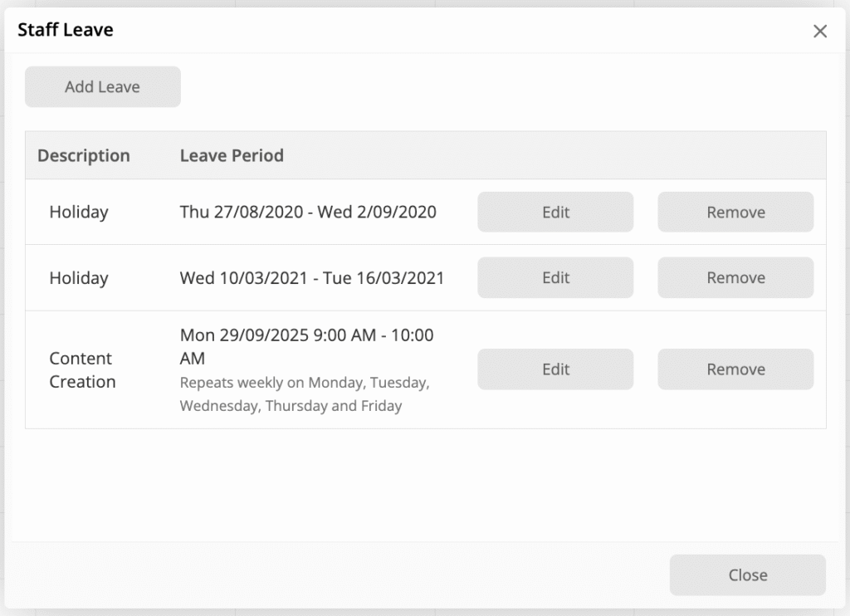This screenshot has width=850, height=616.
Task: Remove the Holiday leave starting 27/08/2020
Action: [735, 213]
